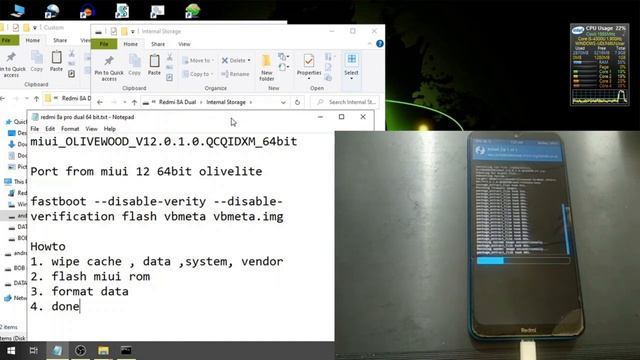This screenshot has width=640, height=360.
Task: Open Task View on the taskbar
Action: pyautogui.click(x=34, y=351)
